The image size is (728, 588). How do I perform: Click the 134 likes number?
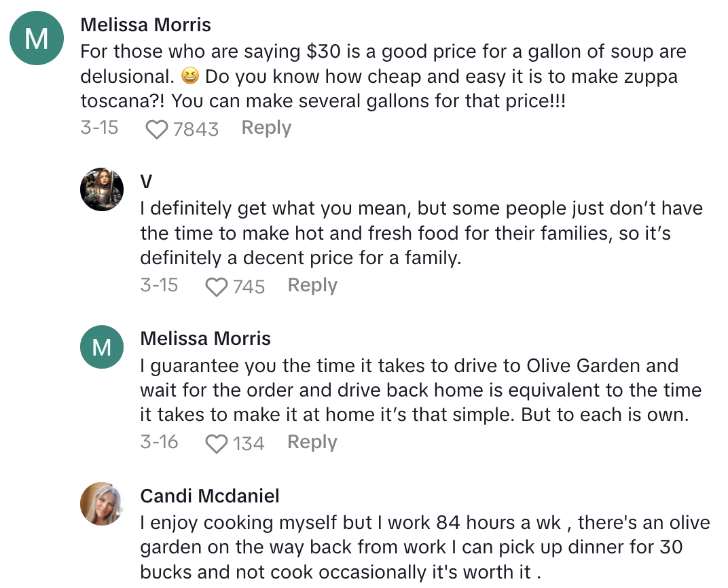pos(249,443)
